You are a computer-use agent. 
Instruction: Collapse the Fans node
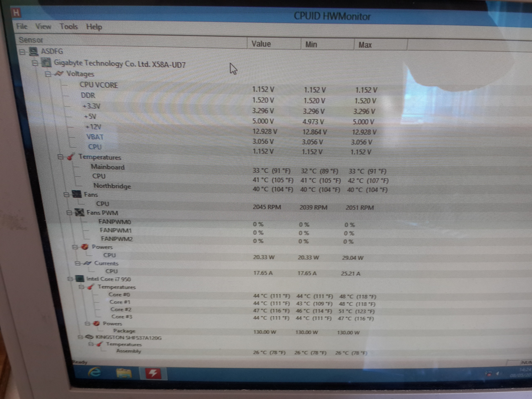click(x=67, y=195)
